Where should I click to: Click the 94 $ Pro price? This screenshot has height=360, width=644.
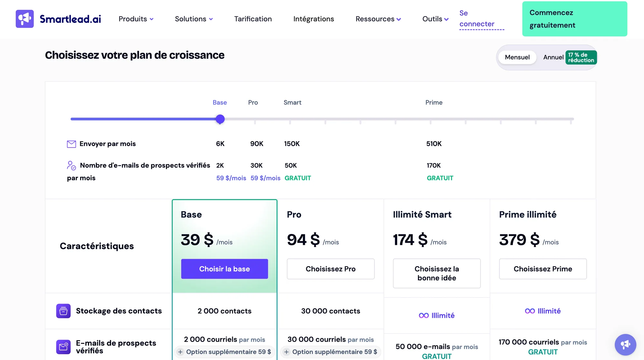click(x=303, y=240)
